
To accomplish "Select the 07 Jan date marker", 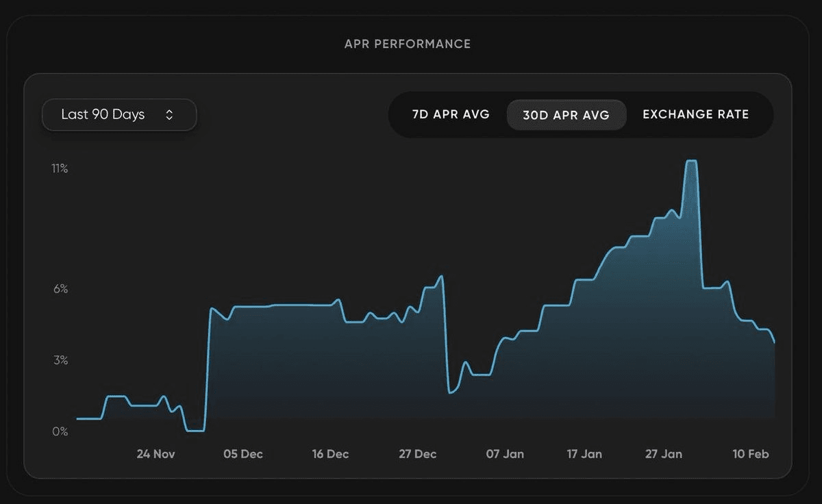I will point(505,454).
